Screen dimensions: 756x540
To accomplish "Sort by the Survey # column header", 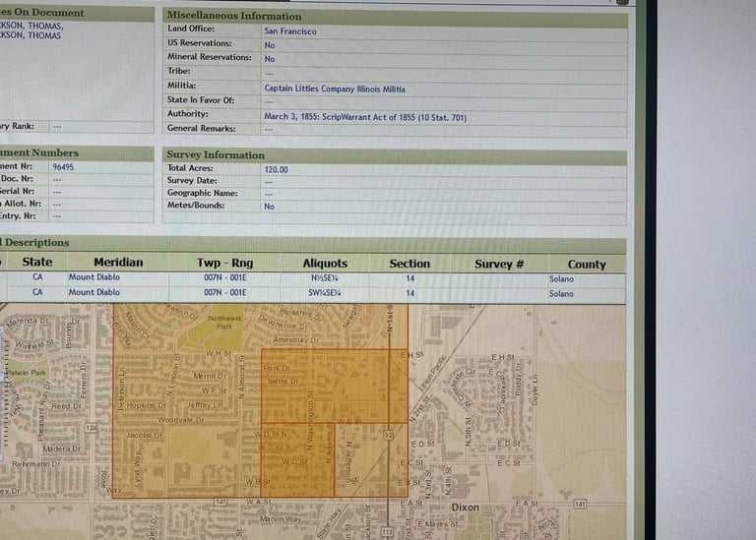I will [499, 264].
